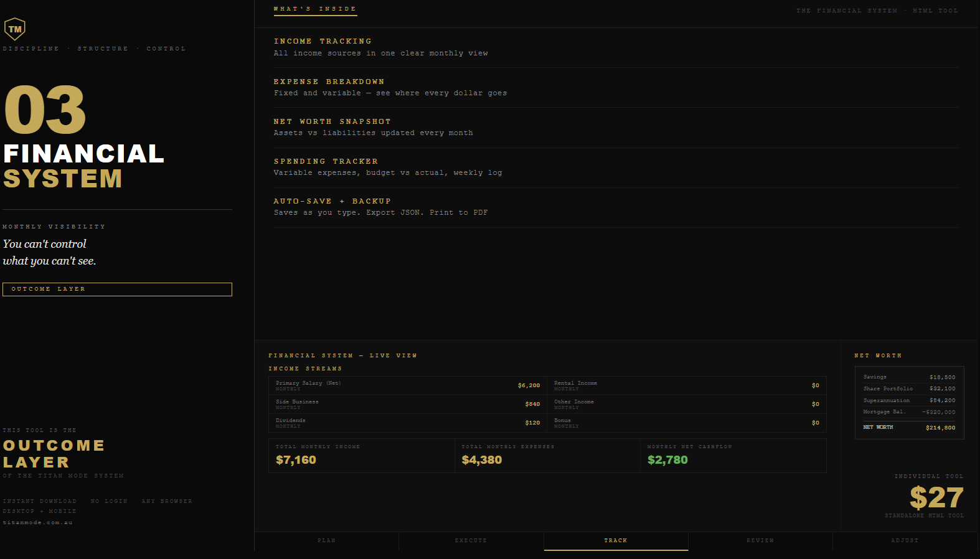
Task: Select the Other Income $0 value
Action: coord(816,405)
